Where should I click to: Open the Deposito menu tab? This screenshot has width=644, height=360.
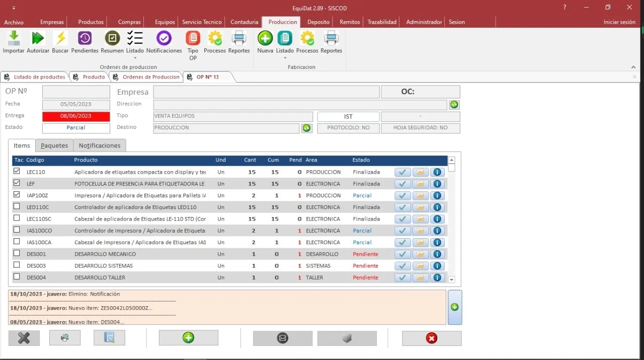[318, 22]
